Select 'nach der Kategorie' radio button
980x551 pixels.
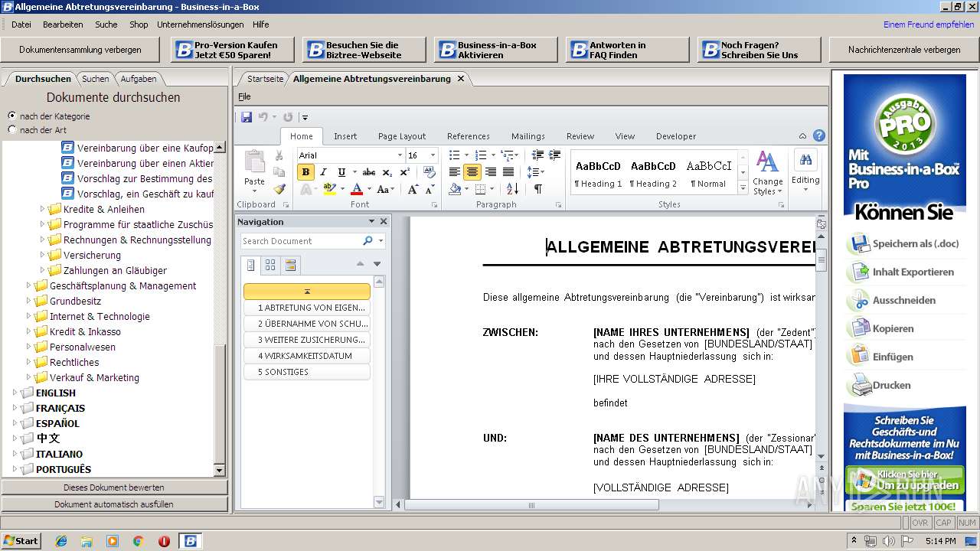coord(11,116)
